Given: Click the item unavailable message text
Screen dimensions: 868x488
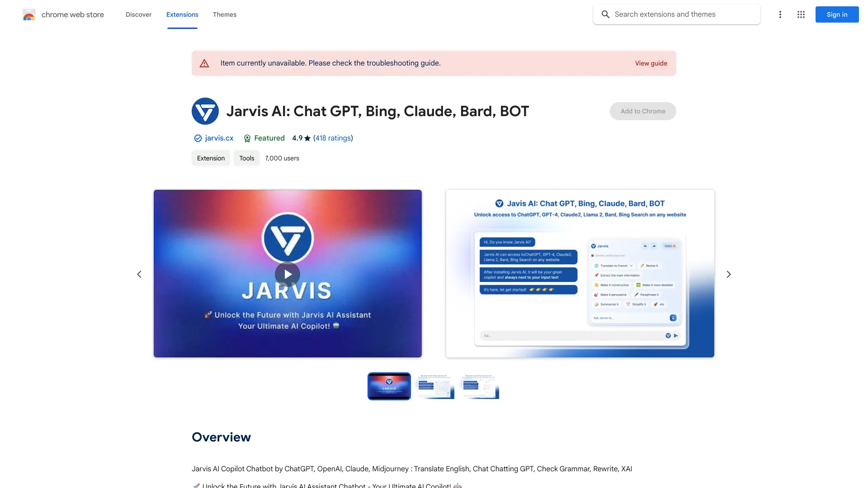Looking at the screenshot, I should pos(330,63).
